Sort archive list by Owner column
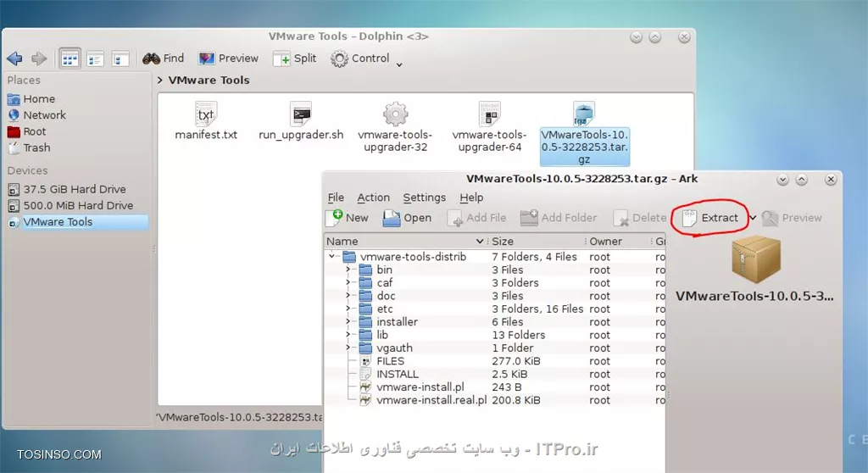Viewport: 868px width, 473px height. click(619, 242)
